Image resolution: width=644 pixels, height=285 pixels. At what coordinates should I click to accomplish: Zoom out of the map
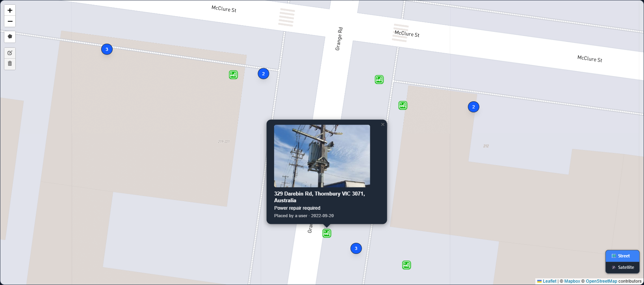click(10, 21)
